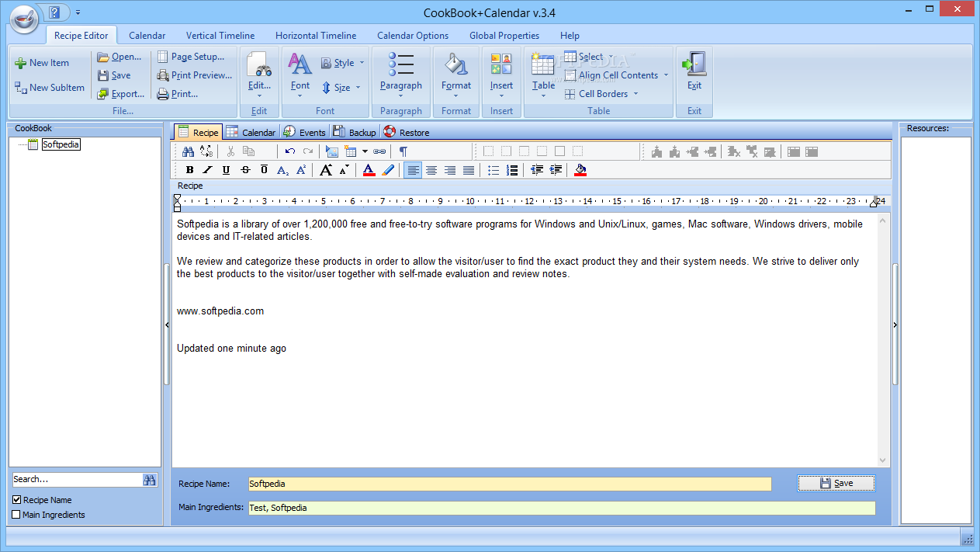The image size is (980, 552).
Task: Toggle align right button
Action: point(450,170)
